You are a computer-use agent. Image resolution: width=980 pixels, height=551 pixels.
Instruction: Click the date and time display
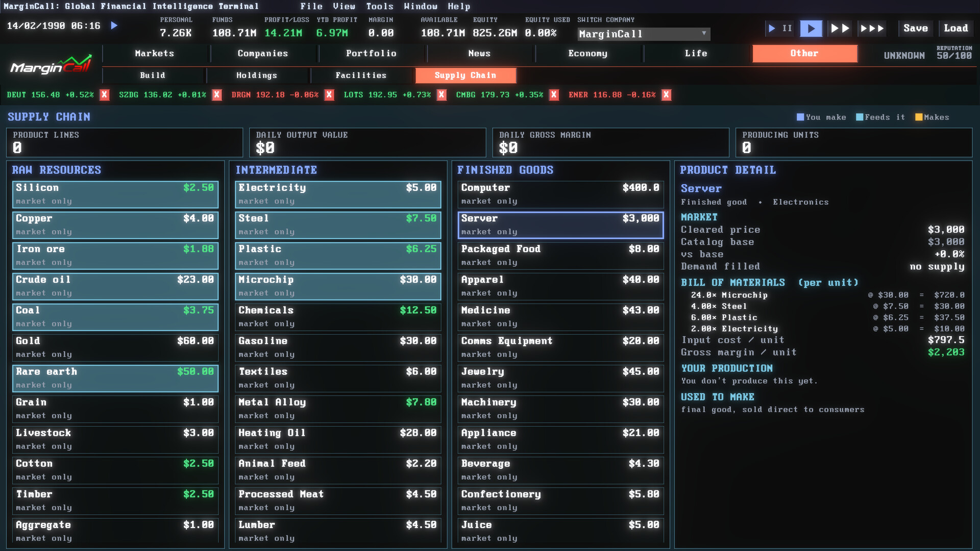(x=54, y=26)
